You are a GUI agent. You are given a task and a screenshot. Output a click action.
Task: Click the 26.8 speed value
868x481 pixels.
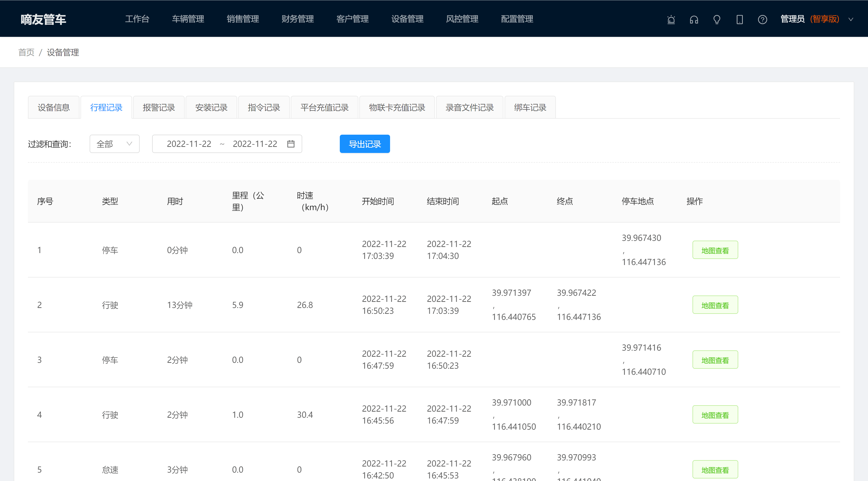pyautogui.click(x=305, y=305)
